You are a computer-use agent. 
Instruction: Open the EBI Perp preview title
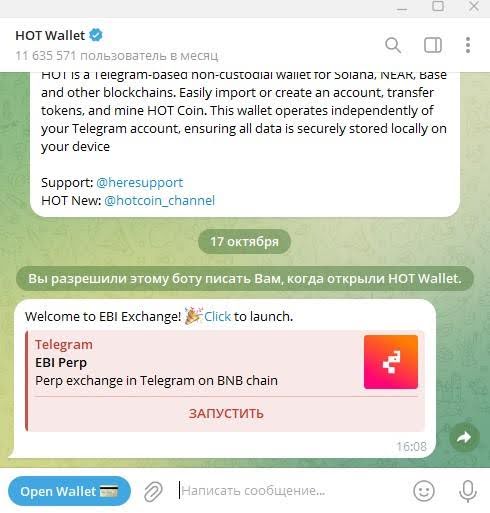pyautogui.click(x=61, y=363)
